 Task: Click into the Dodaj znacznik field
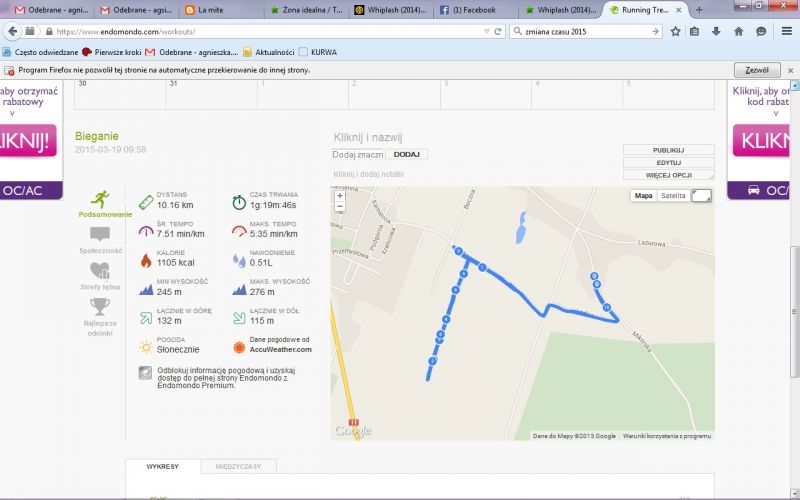[358, 154]
